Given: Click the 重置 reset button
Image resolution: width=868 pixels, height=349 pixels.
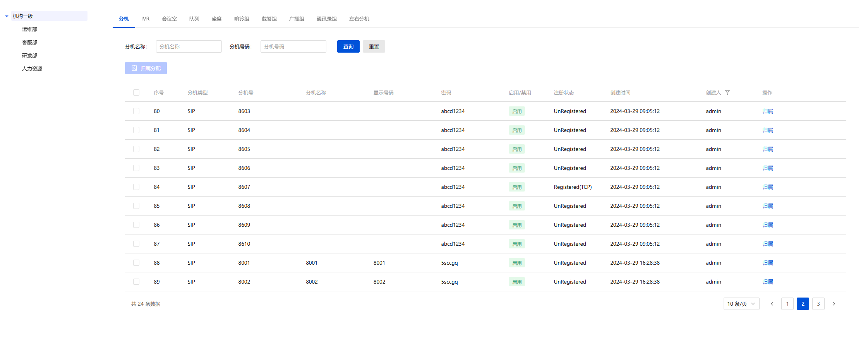Looking at the screenshot, I should point(374,46).
